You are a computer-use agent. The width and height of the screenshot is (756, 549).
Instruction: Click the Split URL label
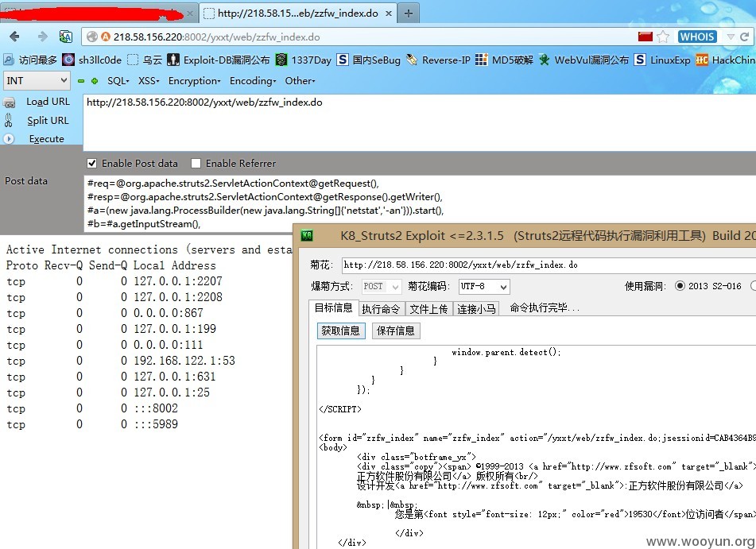[48, 121]
